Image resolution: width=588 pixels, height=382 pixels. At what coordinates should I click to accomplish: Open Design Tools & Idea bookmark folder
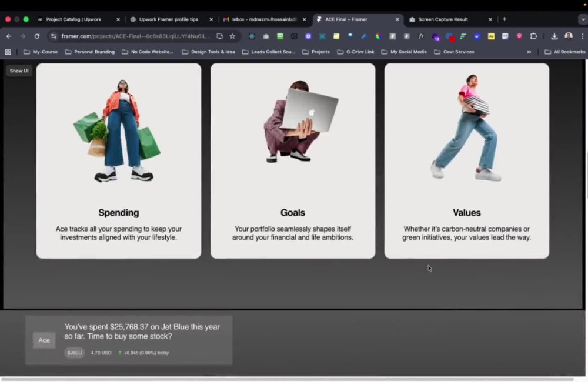click(x=208, y=52)
